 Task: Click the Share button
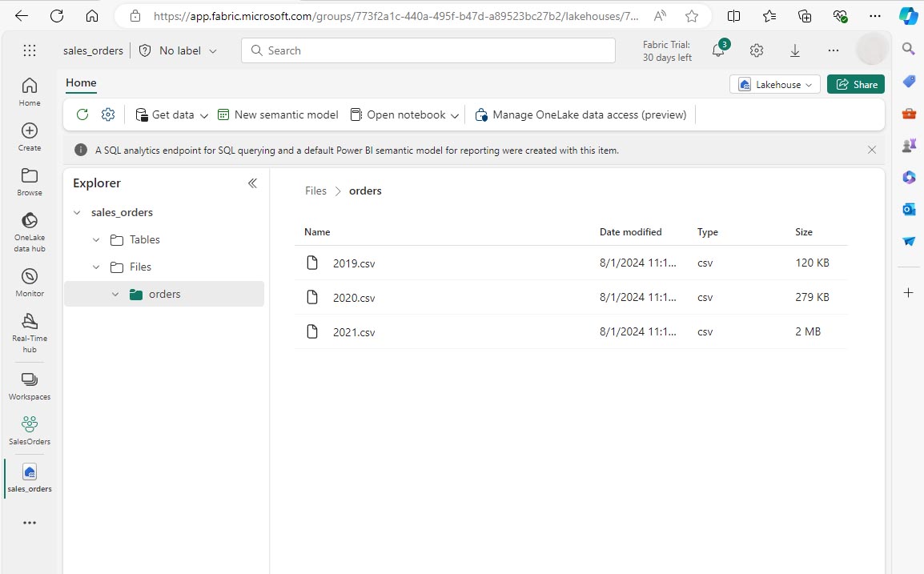[x=856, y=84]
